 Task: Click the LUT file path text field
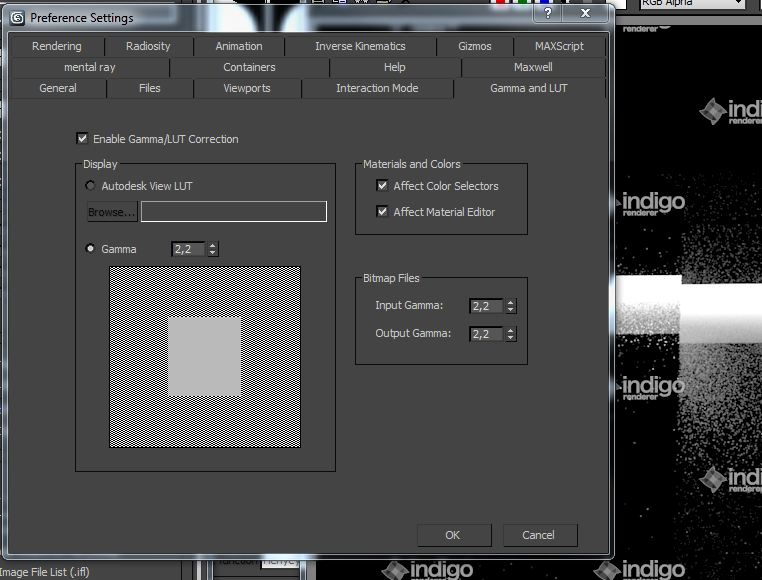[233, 212]
